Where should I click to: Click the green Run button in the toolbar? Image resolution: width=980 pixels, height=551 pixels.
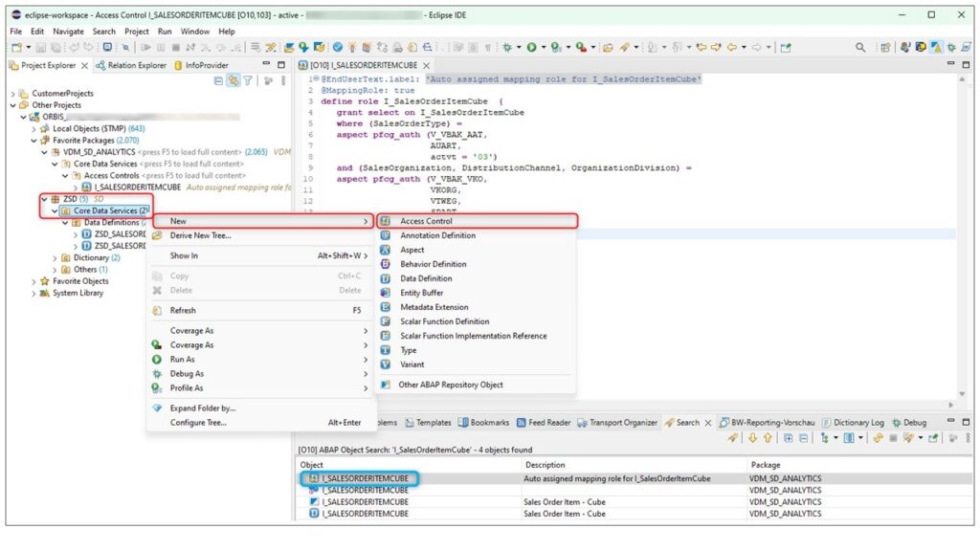coord(532,48)
